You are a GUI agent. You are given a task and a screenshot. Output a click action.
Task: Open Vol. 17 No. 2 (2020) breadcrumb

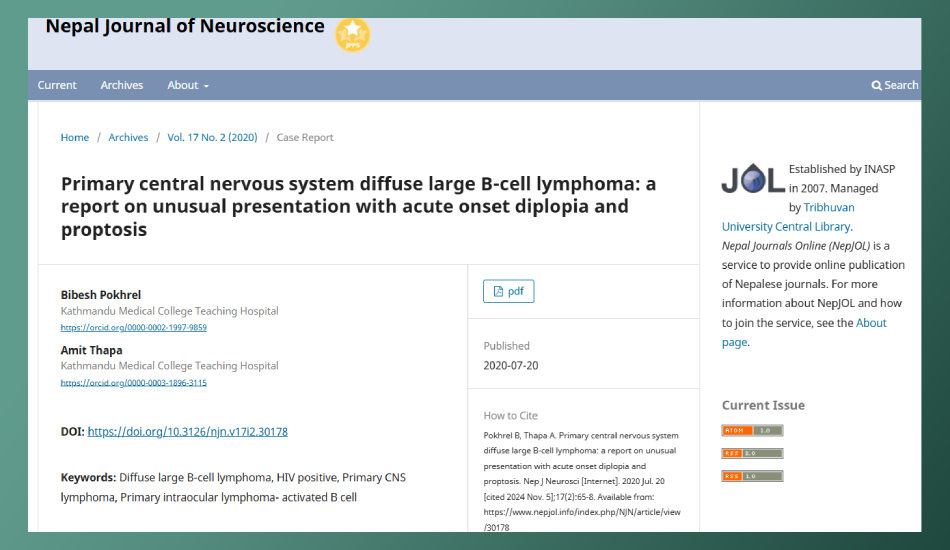212,138
